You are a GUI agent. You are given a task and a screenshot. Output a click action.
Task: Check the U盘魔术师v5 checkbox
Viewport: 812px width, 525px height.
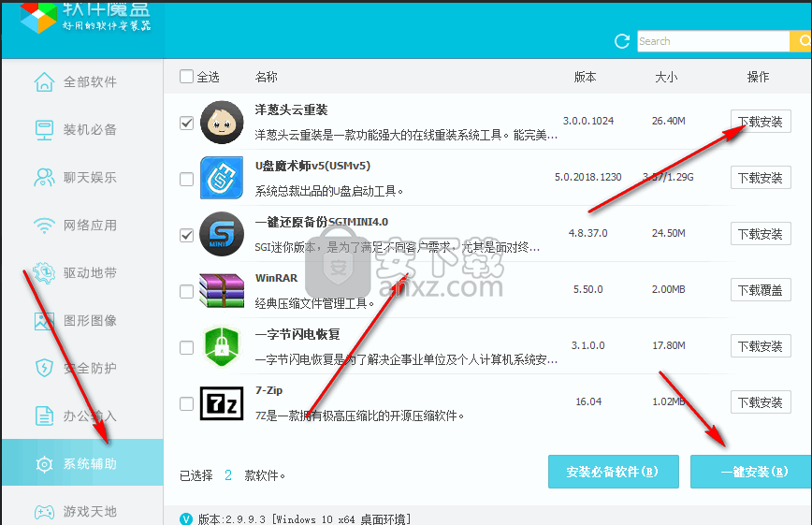pos(186,180)
